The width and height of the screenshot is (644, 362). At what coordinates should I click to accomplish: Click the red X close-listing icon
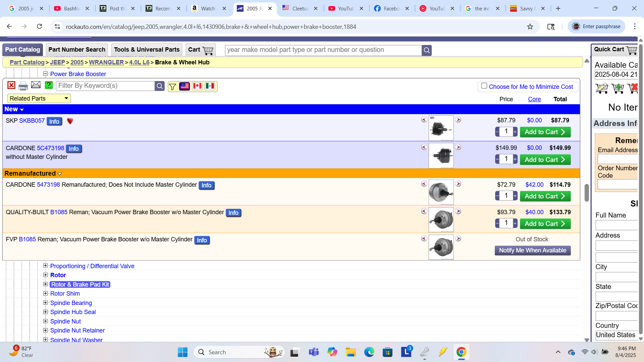click(x=11, y=85)
